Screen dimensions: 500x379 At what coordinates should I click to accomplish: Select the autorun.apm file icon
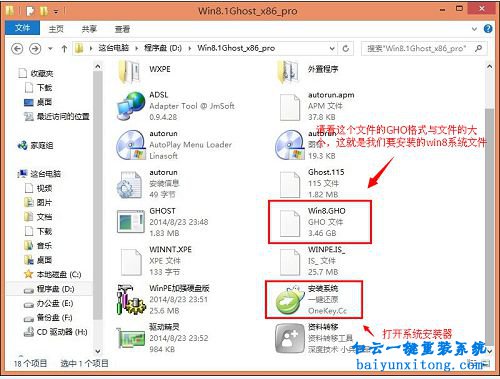[x=289, y=107]
